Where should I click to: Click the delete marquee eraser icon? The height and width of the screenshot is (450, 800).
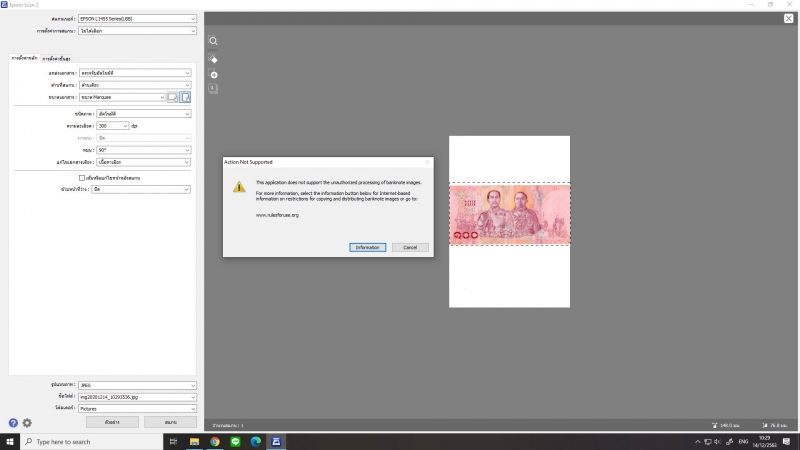coord(213,58)
